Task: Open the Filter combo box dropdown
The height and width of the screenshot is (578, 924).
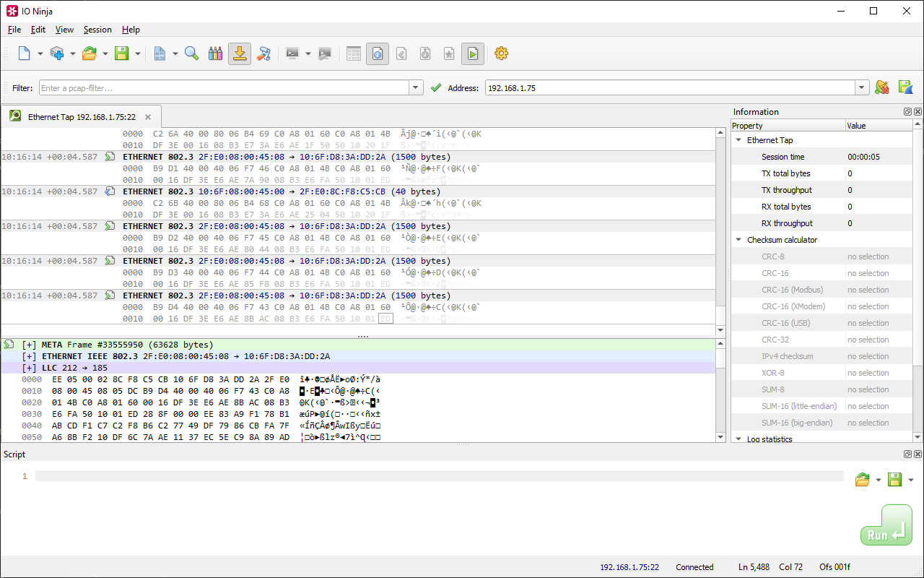Action: point(416,88)
